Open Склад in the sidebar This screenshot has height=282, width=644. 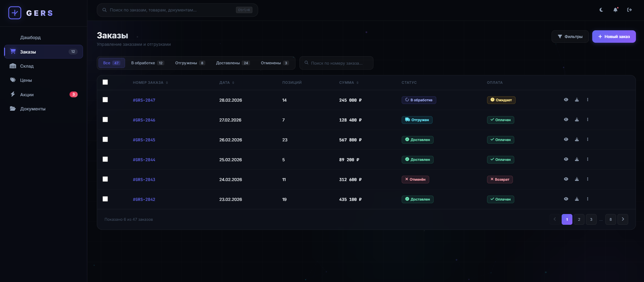coord(27,66)
